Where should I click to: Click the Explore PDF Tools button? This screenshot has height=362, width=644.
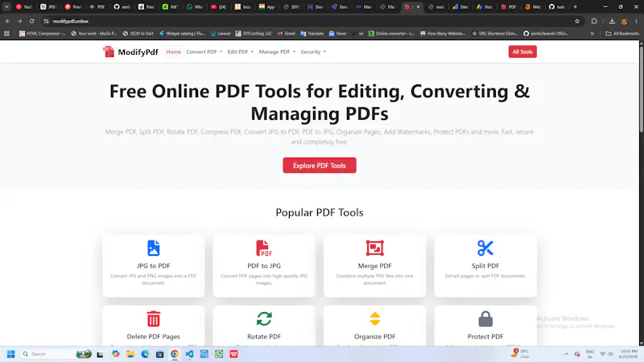(320, 166)
